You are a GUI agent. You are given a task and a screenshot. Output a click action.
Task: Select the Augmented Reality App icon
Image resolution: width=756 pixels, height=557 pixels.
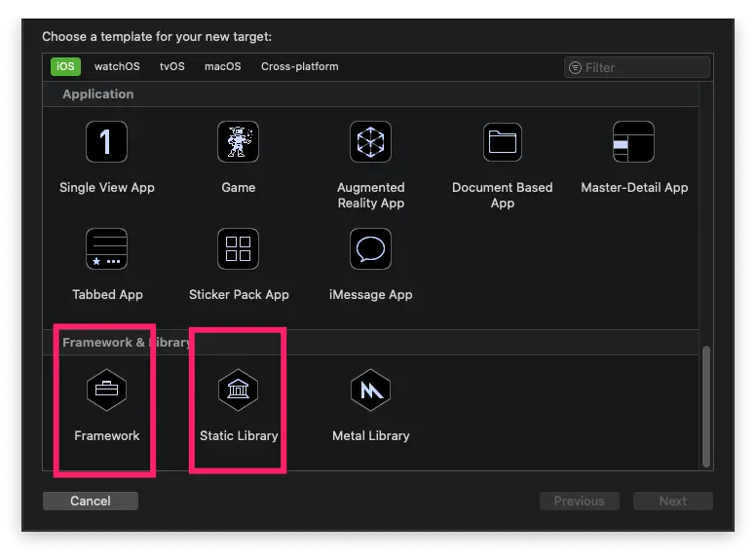click(x=370, y=141)
